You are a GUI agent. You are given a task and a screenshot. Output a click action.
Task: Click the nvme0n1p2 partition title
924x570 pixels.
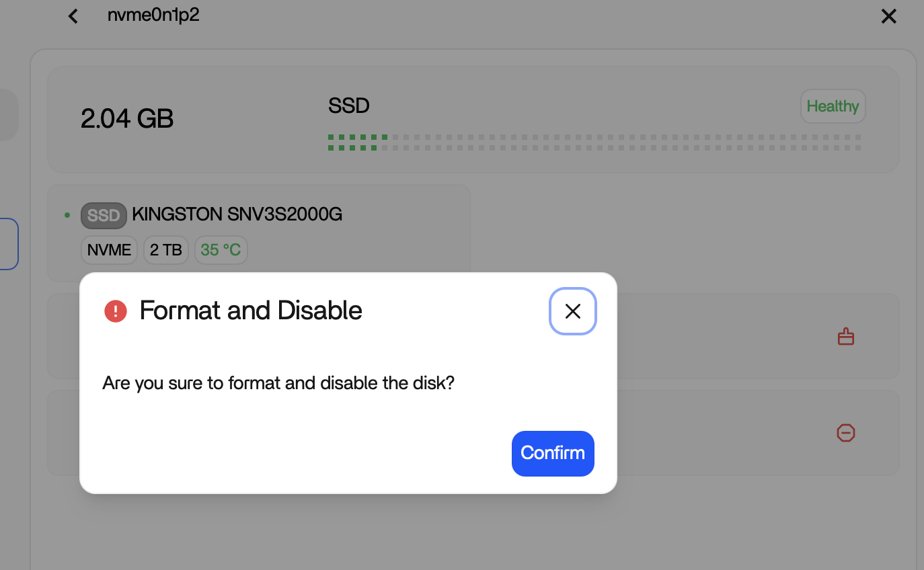153,15
